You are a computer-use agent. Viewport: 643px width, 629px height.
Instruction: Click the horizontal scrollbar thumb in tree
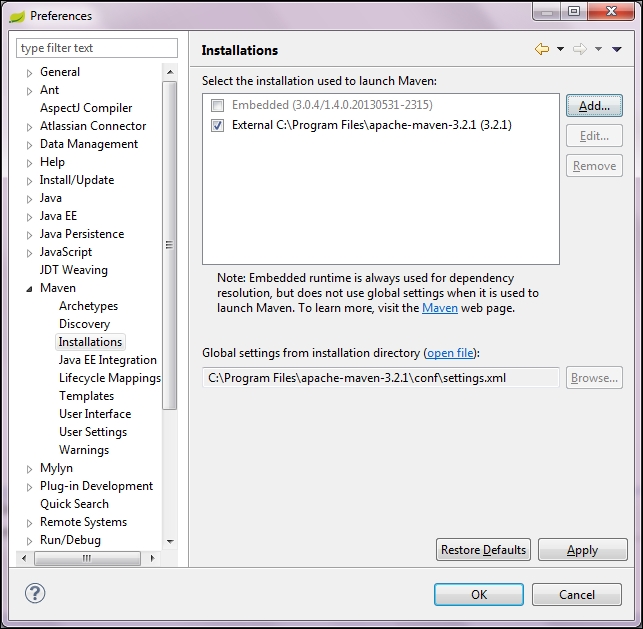(87, 558)
